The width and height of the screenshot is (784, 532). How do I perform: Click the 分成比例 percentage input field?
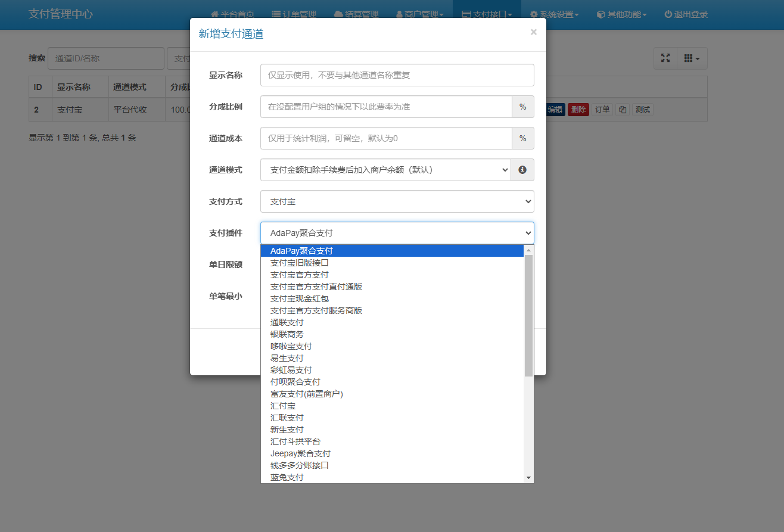click(x=386, y=107)
